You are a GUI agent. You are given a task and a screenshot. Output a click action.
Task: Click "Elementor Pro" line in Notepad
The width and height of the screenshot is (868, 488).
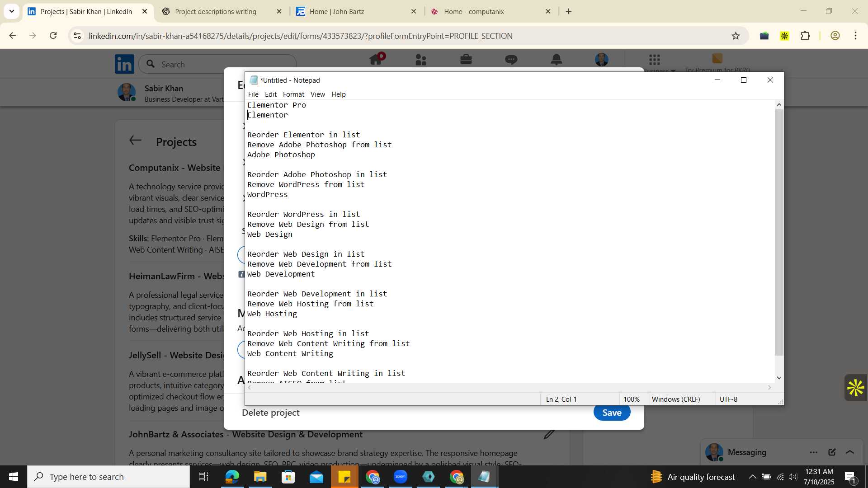point(277,105)
